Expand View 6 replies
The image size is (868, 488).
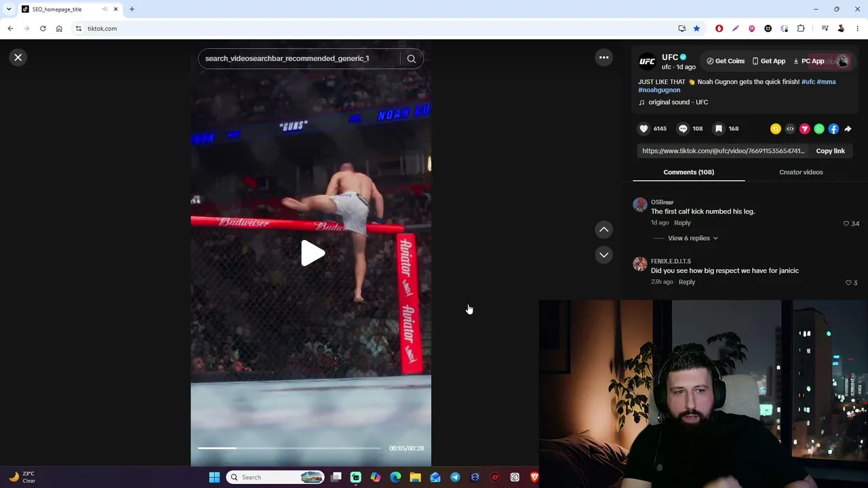click(x=692, y=239)
